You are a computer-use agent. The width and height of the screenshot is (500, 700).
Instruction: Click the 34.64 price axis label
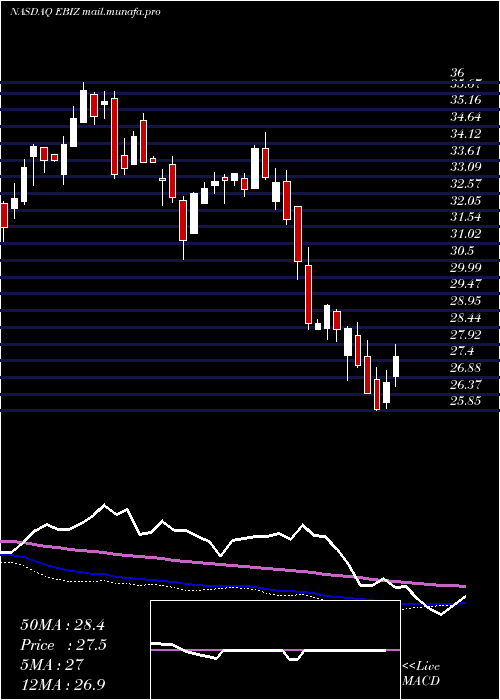(466, 117)
